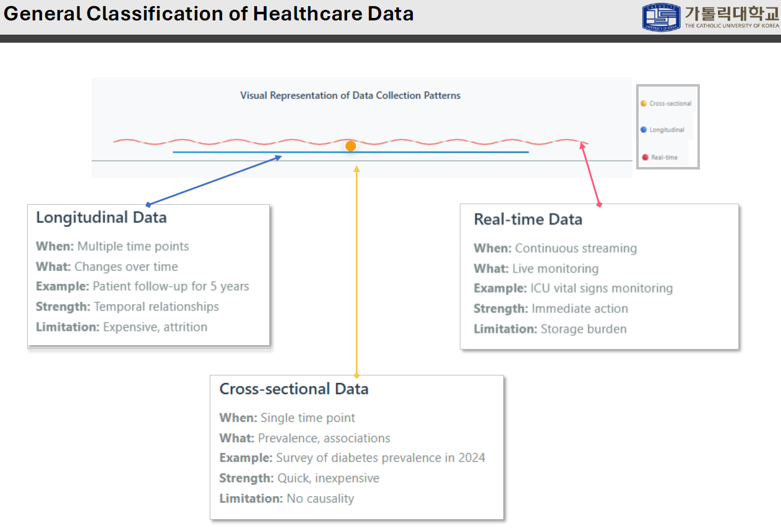
Task: Click the Cross-sectional Data card heading
Action: point(294,389)
